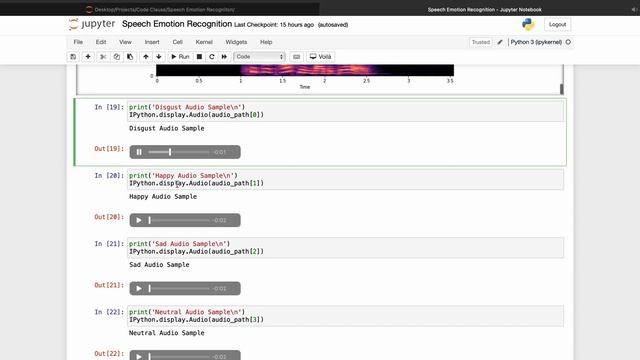Seek within the Happy audio progress slider
The image size is (640, 360).
coord(179,220)
